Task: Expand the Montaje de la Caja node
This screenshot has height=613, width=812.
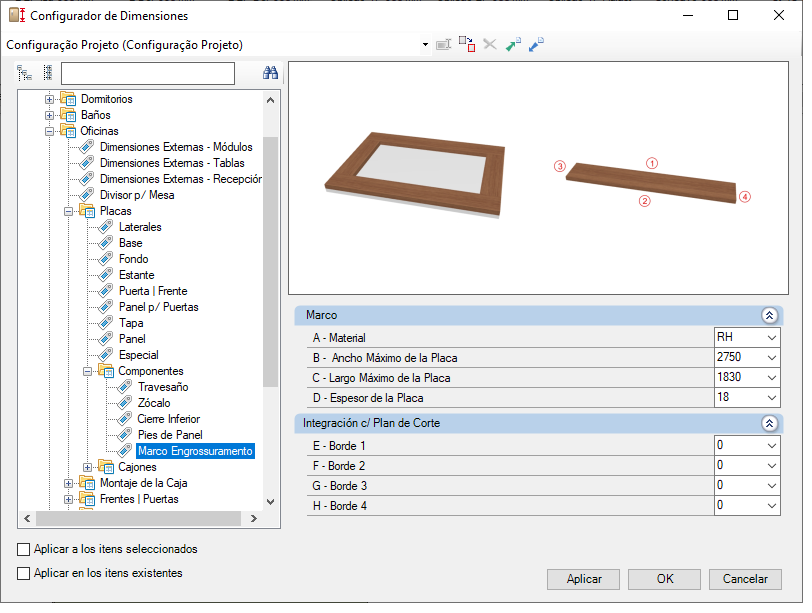Action: 68,484
